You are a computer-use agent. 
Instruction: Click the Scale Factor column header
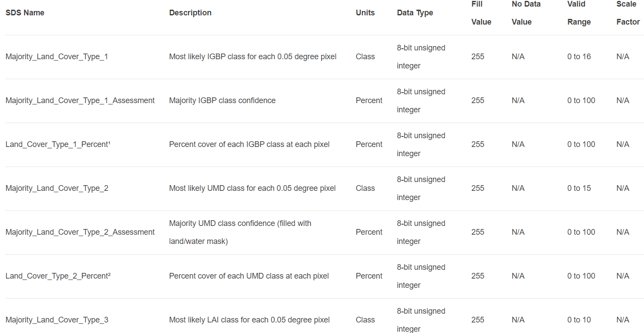pos(628,13)
